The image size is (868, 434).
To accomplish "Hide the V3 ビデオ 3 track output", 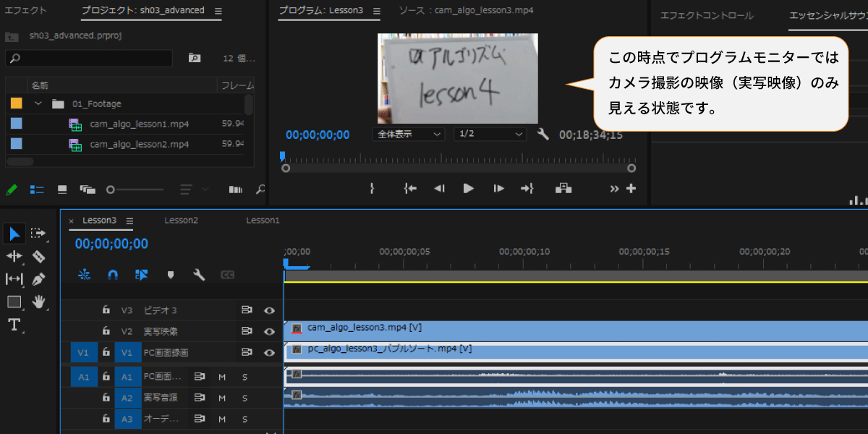I will point(269,310).
